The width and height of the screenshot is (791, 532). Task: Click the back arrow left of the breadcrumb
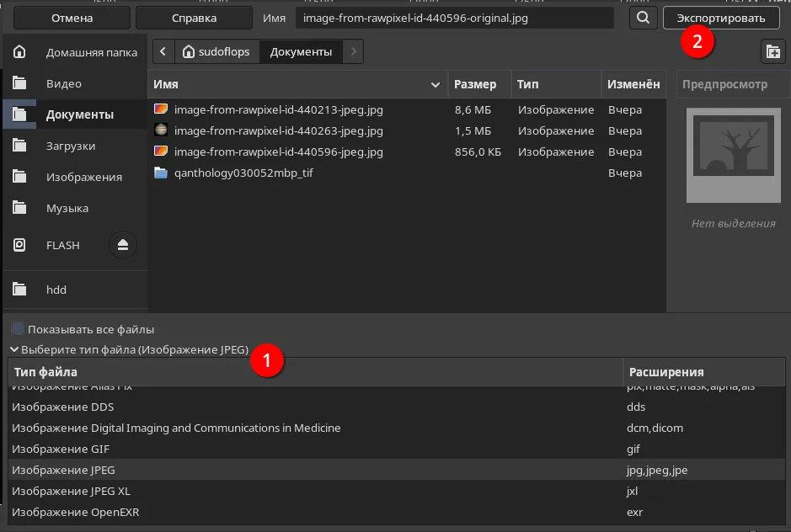pos(162,51)
